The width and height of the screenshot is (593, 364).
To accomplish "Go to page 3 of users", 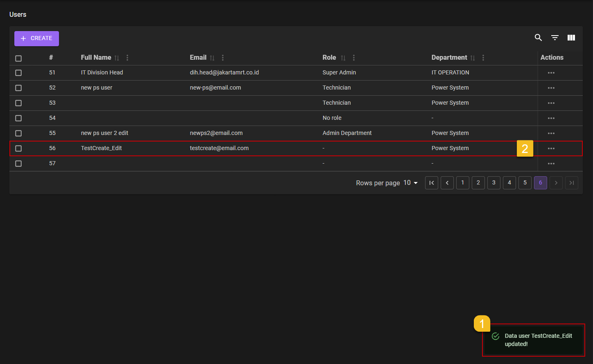I will coord(493,183).
